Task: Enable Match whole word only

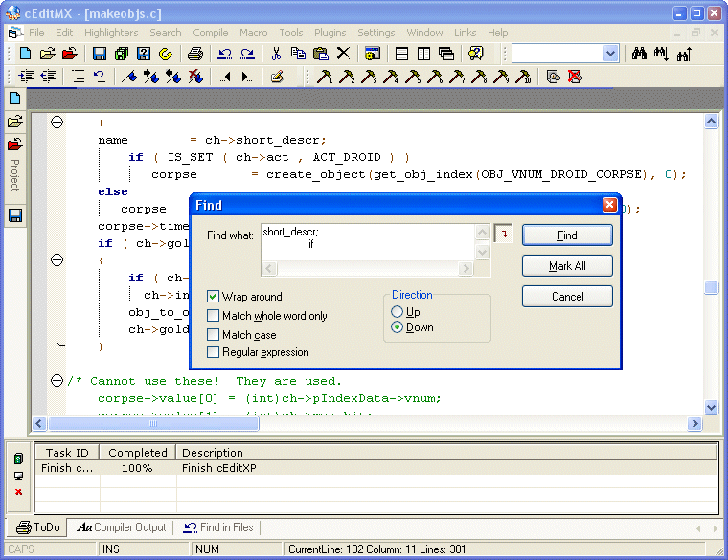Action: coord(214,316)
